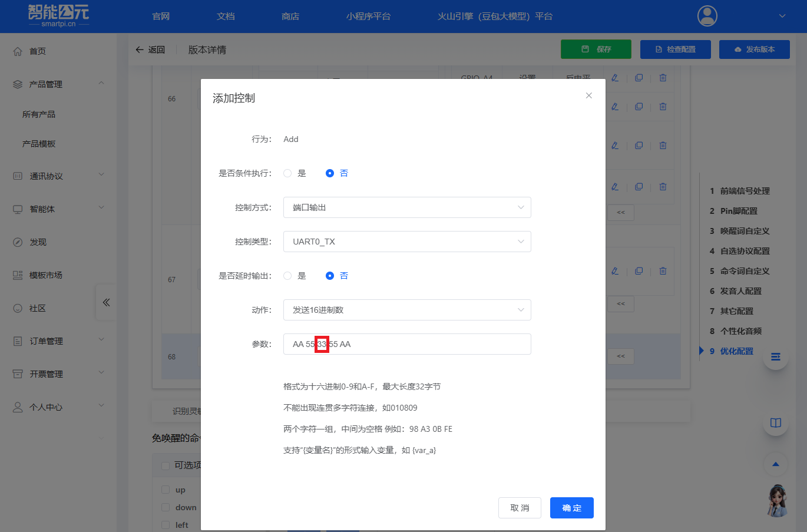Collapse the left sidebar with double-chevron icon

coord(106,302)
